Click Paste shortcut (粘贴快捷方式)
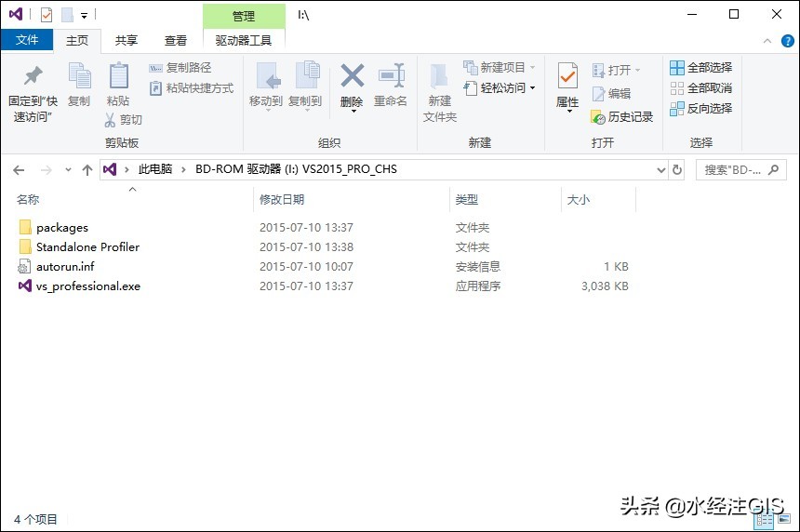The image size is (800, 532). [x=192, y=88]
